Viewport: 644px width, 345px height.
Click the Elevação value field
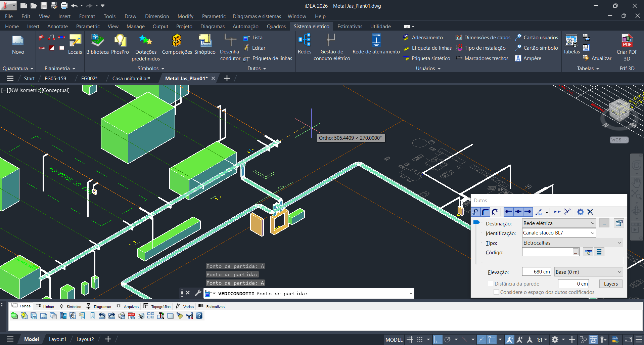coord(536,271)
